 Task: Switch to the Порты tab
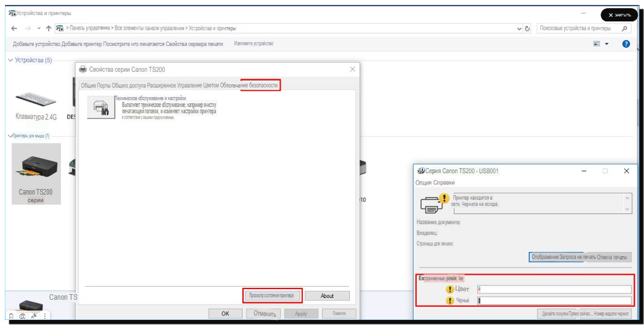coord(104,85)
